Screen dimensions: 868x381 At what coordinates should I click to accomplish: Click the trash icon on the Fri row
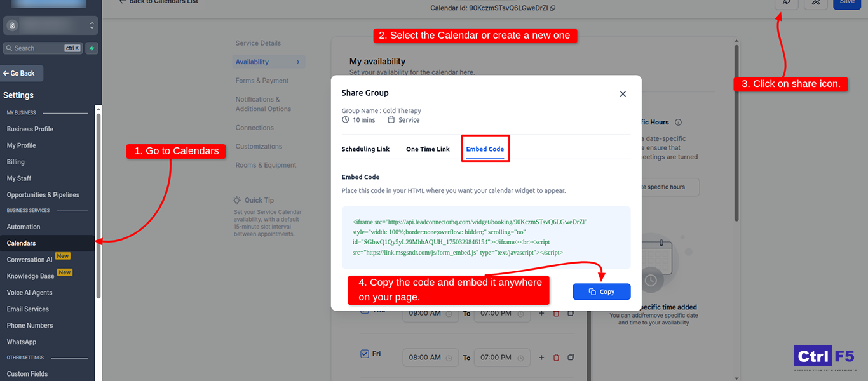coord(556,357)
